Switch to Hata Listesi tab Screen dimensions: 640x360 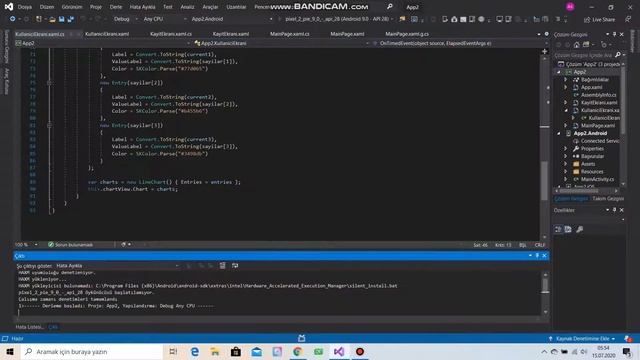pyautogui.click(x=29, y=327)
